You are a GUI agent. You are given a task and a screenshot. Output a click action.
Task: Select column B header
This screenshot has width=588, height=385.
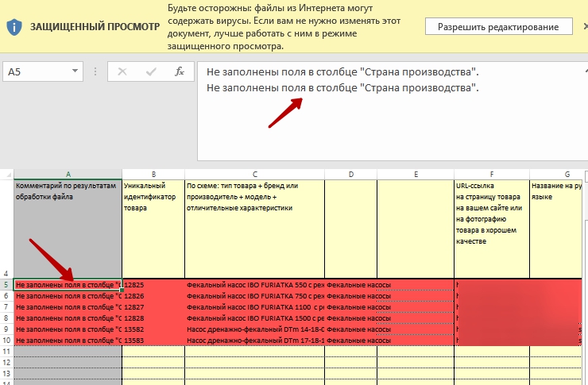[153, 174]
